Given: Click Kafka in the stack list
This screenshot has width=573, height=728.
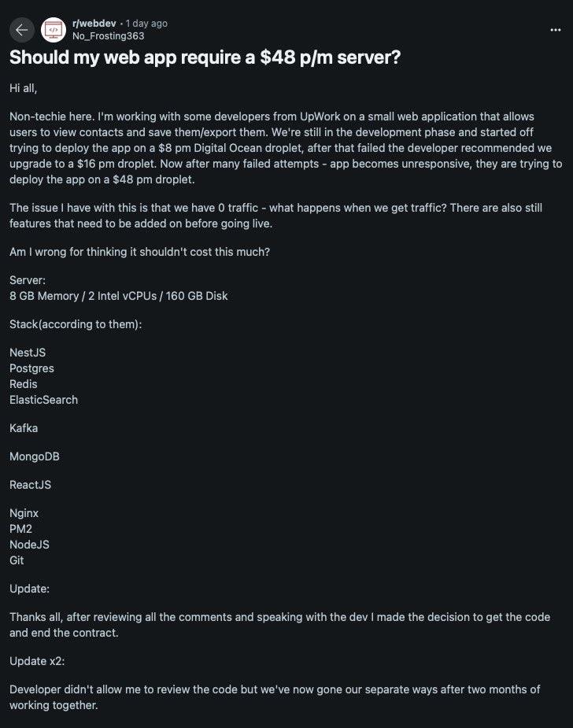Looking at the screenshot, I should pyautogui.click(x=24, y=427).
